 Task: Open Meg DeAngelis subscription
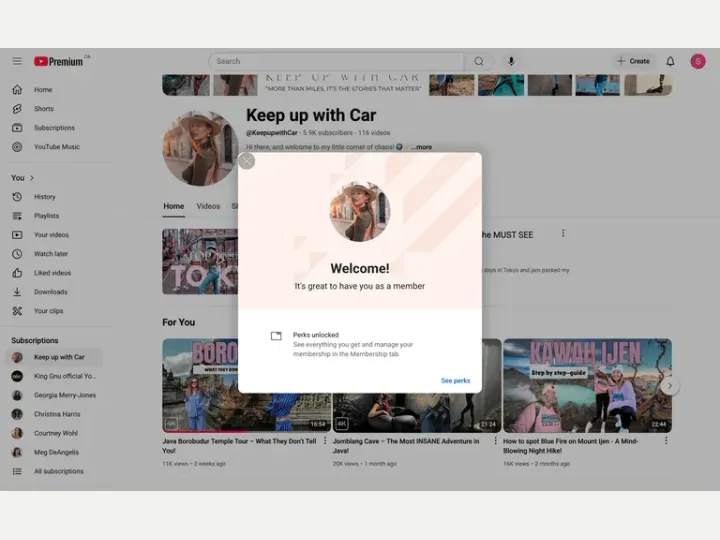[x=54, y=452]
